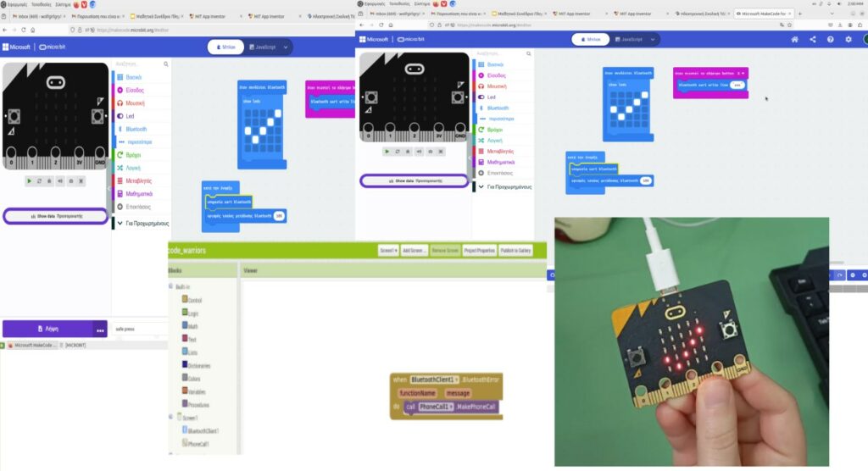Switch to Μπλοκ view in right MakeCode window

pos(590,39)
